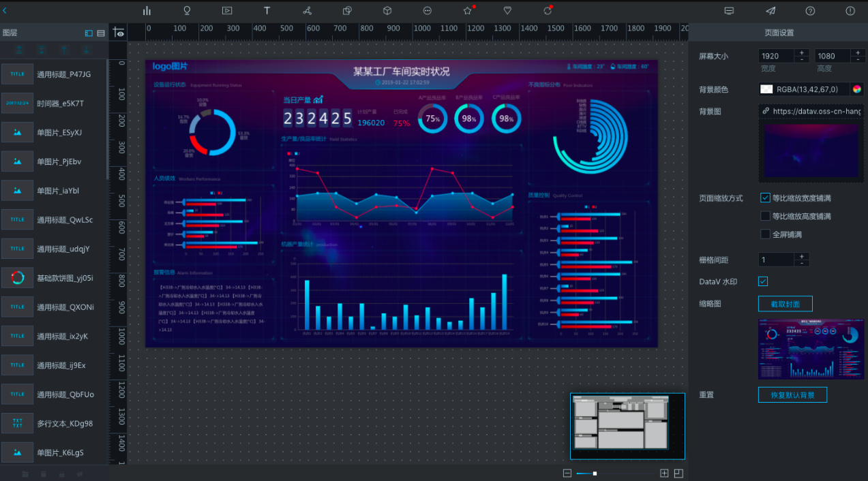Uncheck the DataV 水印 checkbox

tap(763, 281)
